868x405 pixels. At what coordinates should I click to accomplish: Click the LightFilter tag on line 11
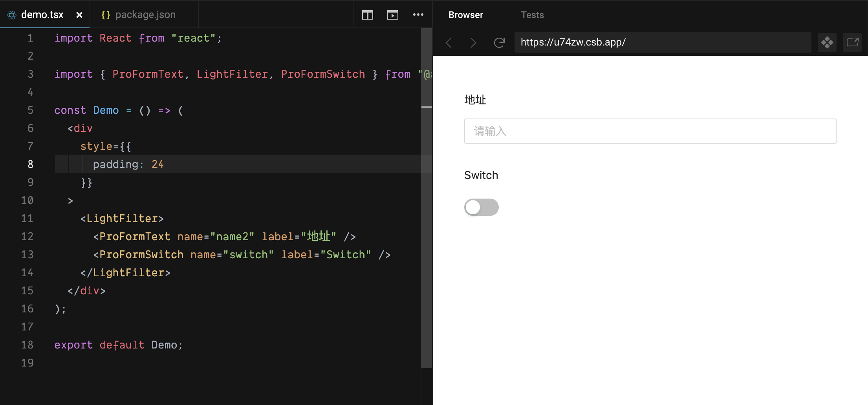(122, 218)
